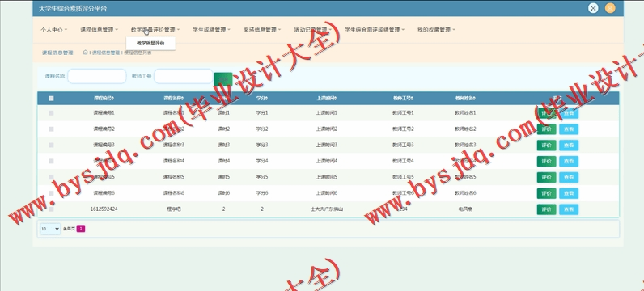Click the home icon in breadcrumb

86,52
